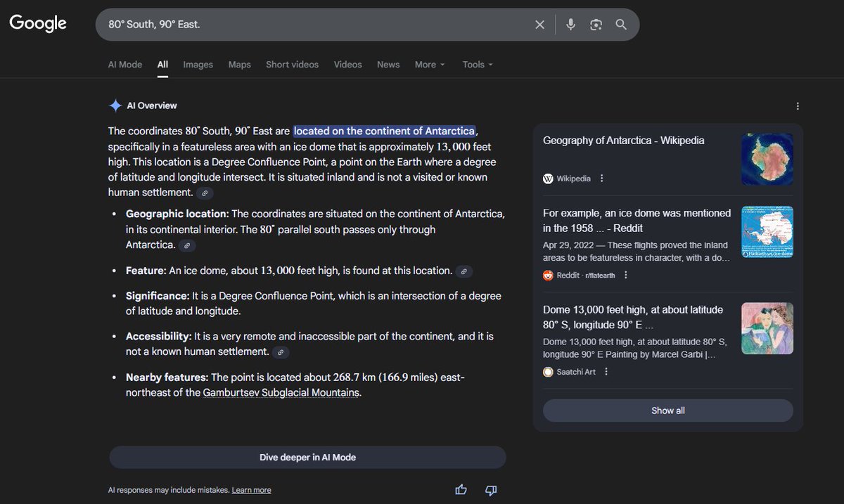Image resolution: width=844 pixels, height=504 pixels.
Task: Give thumbs up to AI Overview
Action: click(x=461, y=490)
